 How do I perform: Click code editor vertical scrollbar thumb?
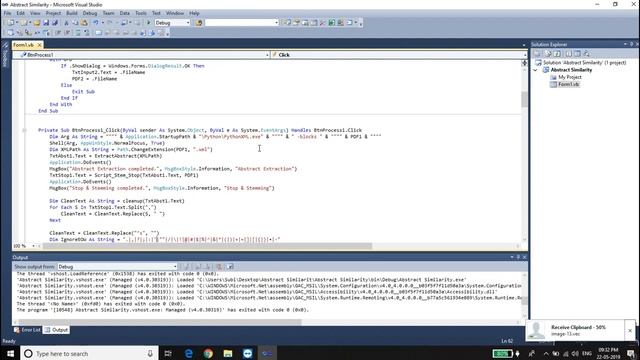click(x=524, y=99)
